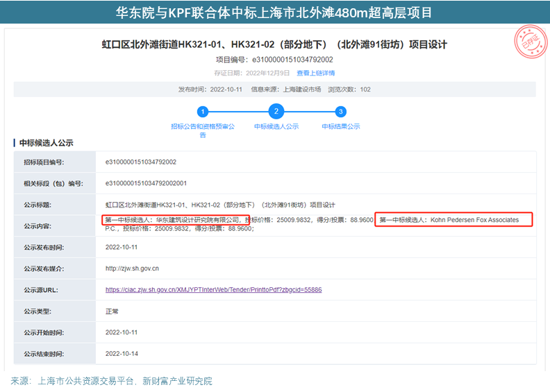
Task: Click step 2 circle in progress tracker
Action: 276,112
